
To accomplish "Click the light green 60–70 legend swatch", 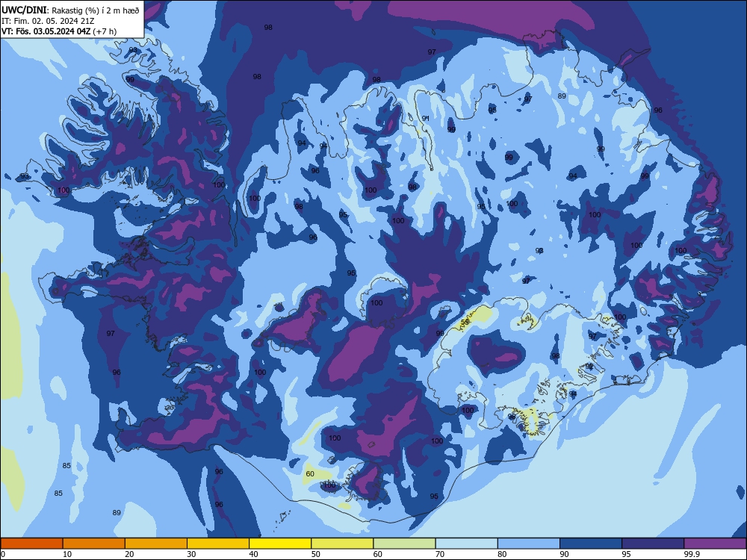I will coord(404,544).
